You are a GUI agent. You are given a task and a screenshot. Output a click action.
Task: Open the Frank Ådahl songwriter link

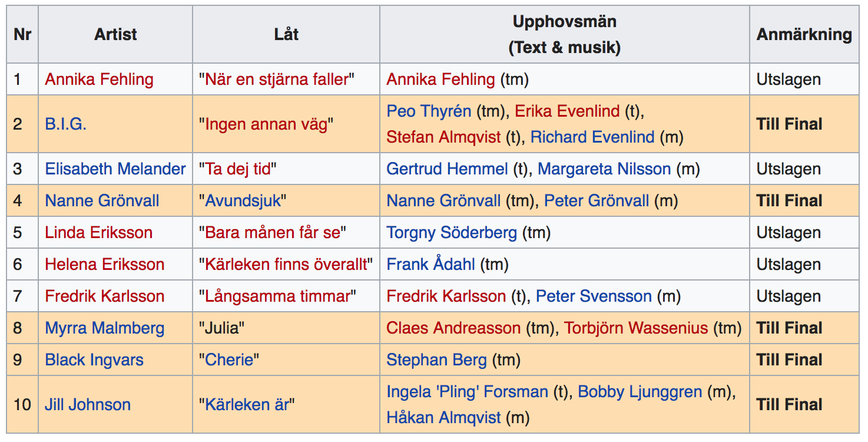point(430,265)
